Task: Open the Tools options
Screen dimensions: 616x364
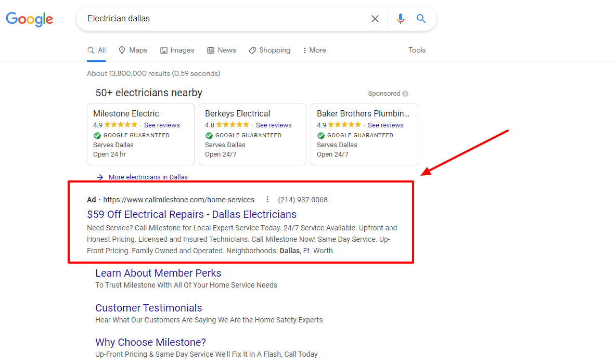Action: (x=417, y=50)
